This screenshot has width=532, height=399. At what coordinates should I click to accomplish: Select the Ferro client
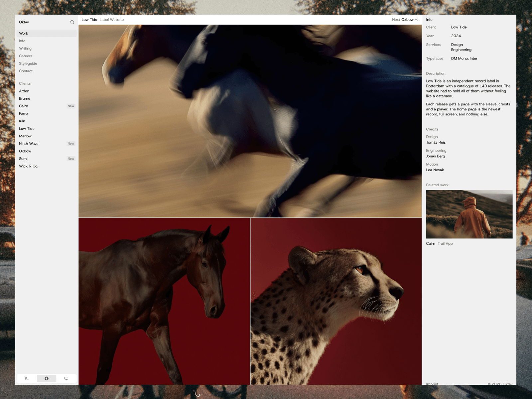click(x=47, y=113)
